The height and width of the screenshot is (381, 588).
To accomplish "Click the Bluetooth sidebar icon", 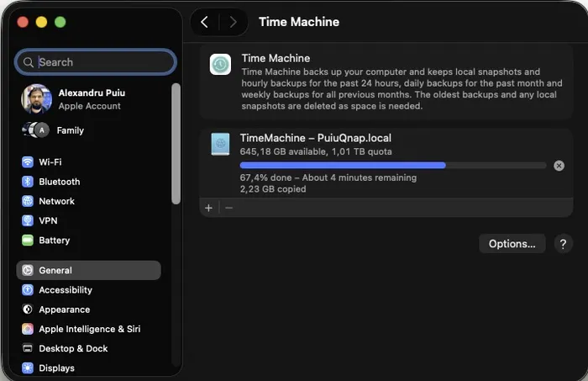I will click(x=28, y=182).
